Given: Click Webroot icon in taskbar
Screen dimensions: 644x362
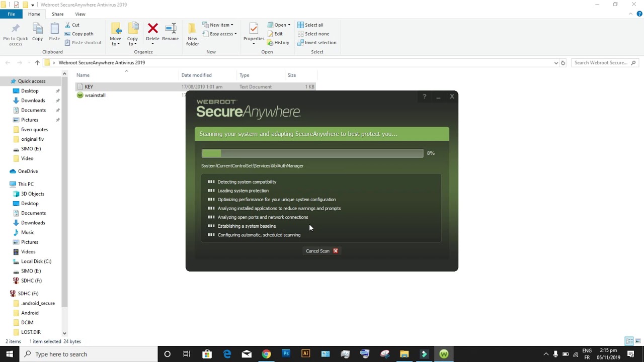Looking at the screenshot, I should point(444,354).
